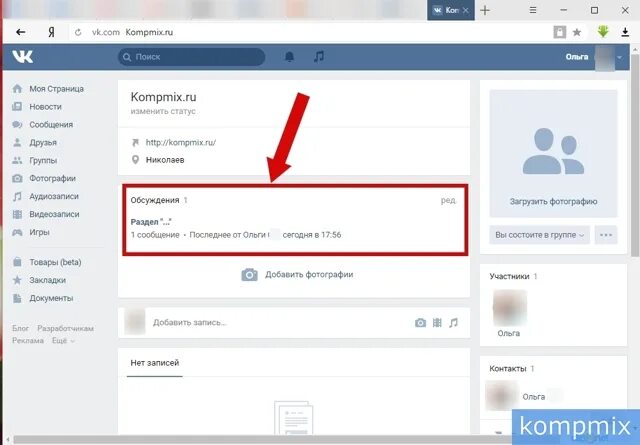
Task: Click Контакты header
Action: click(508, 369)
